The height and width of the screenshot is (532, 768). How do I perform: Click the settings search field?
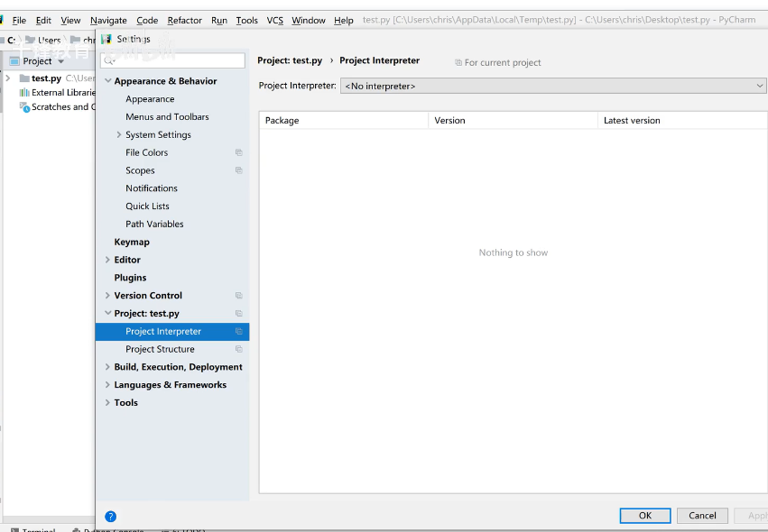(x=172, y=60)
